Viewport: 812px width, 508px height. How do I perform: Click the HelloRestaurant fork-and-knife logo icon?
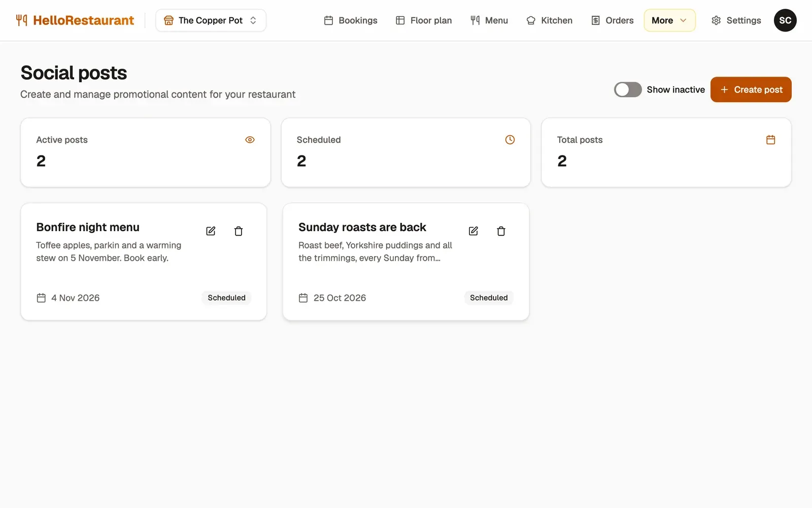pos(21,20)
